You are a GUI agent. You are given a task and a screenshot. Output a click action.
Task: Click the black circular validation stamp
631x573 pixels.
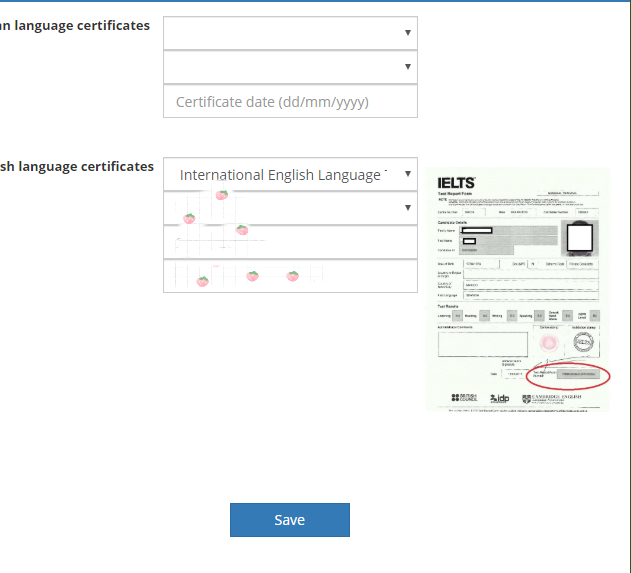pos(583,342)
